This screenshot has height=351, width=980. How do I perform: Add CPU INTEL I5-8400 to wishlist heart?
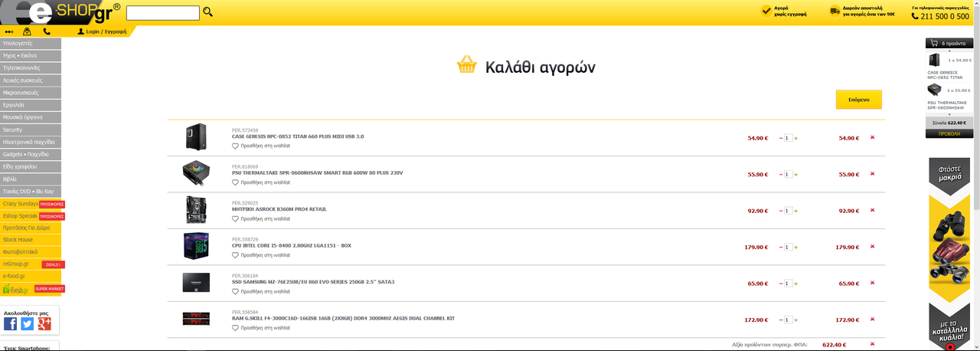click(236, 255)
